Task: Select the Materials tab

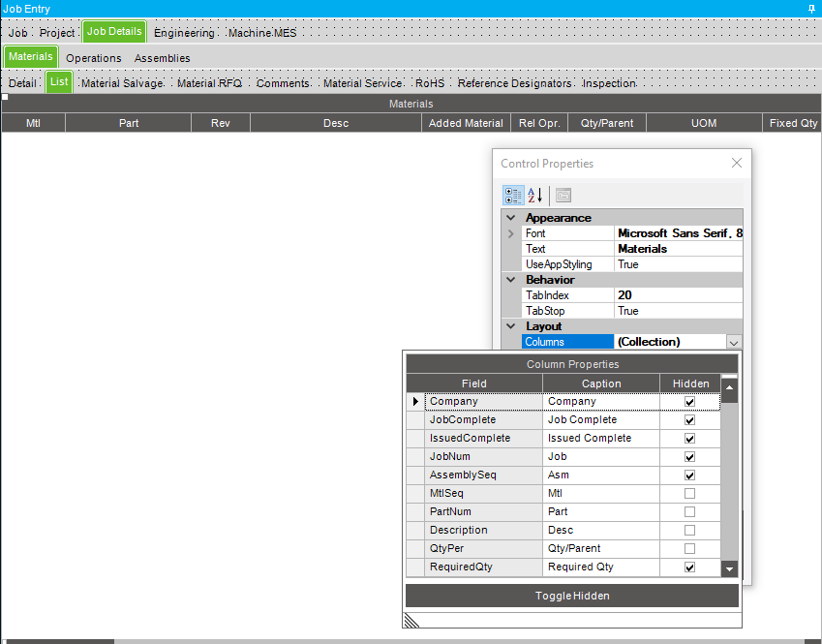Action: pos(30,56)
